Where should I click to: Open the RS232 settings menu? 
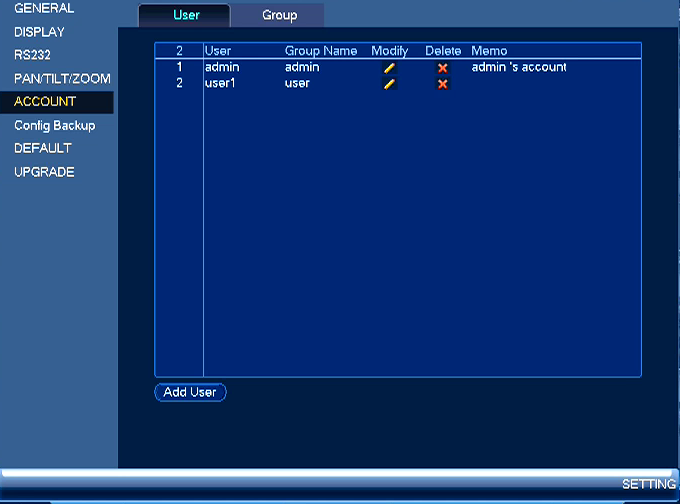tap(32, 55)
